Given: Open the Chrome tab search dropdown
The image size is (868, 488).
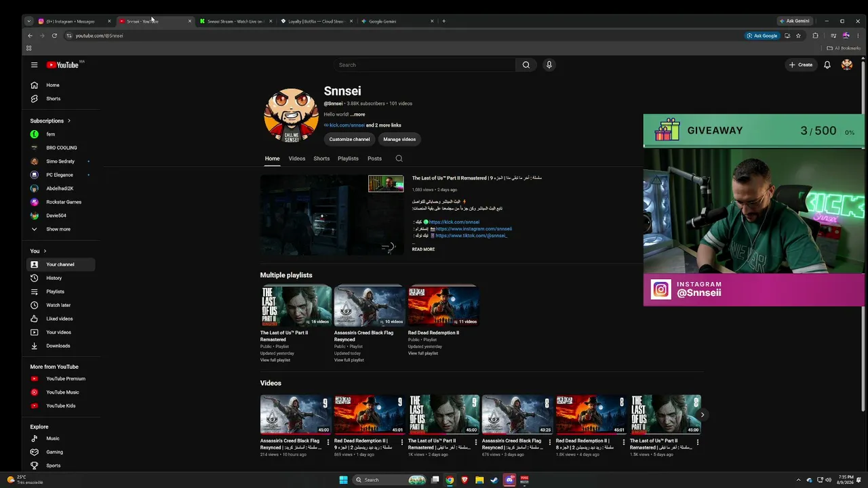Looking at the screenshot, I should 28,21.
